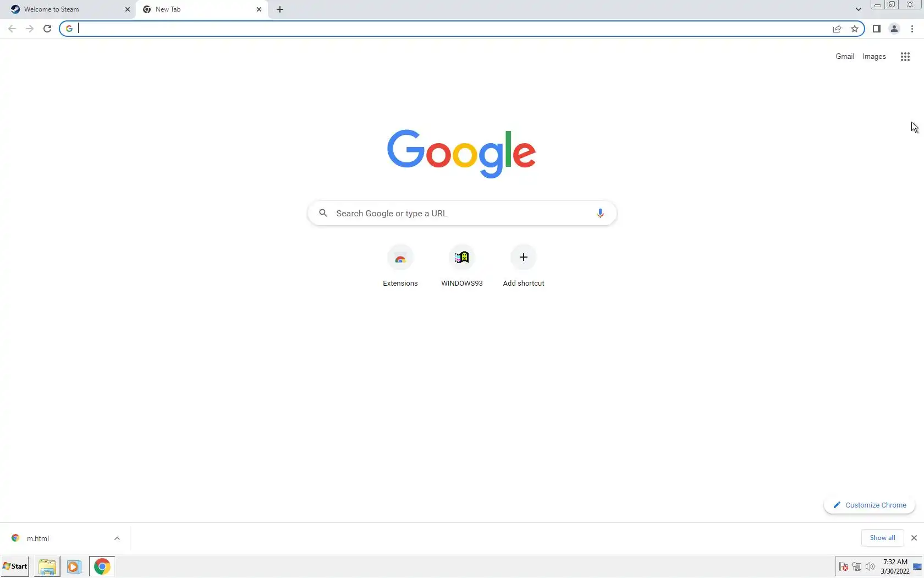This screenshot has width=924, height=578.
Task: Minimize the Chrome window
Action: click(x=877, y=5)
